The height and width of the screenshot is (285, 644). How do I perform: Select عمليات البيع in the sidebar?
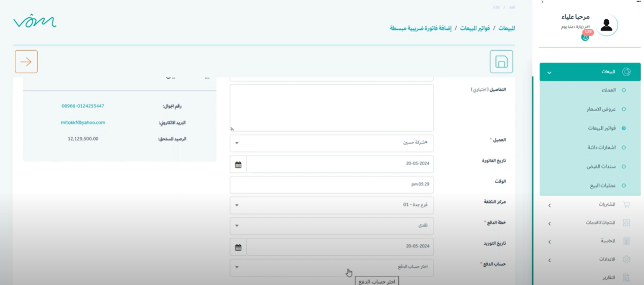tap(603, 185)
